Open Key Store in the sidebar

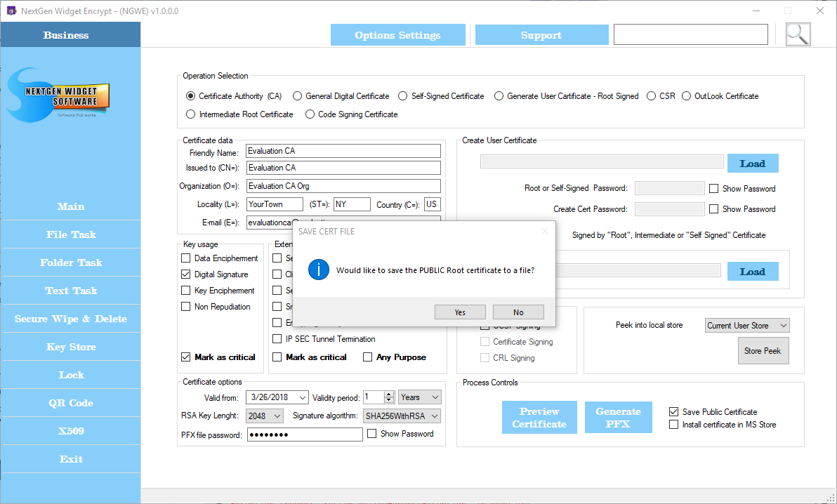(x=71, y=347)
